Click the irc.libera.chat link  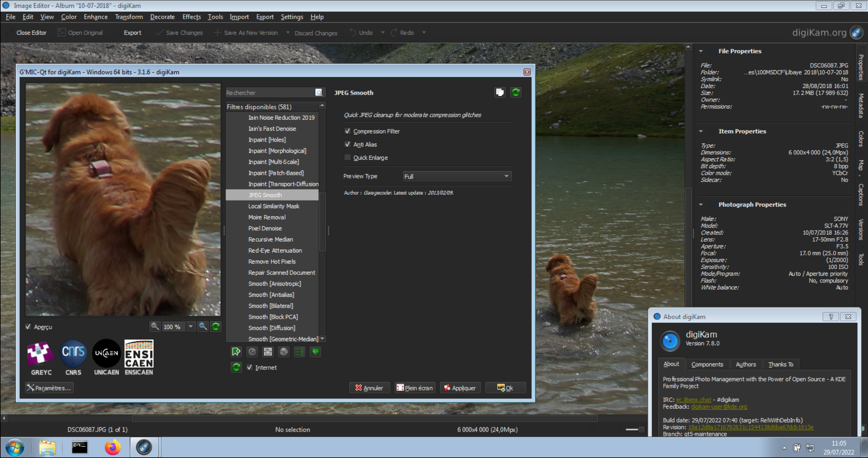[x=693, y=400]
